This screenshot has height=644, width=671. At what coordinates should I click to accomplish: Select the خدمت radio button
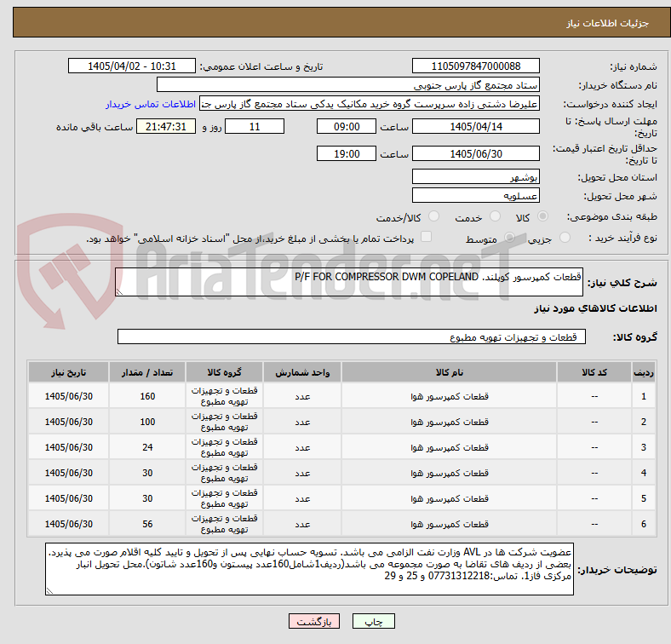[x=495, y=216]
